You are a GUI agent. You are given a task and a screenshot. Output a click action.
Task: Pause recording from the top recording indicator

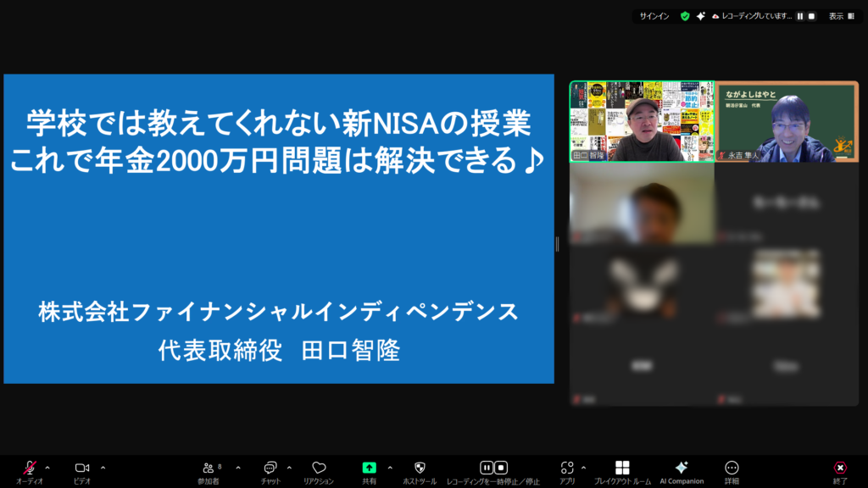tap(799, 16)
